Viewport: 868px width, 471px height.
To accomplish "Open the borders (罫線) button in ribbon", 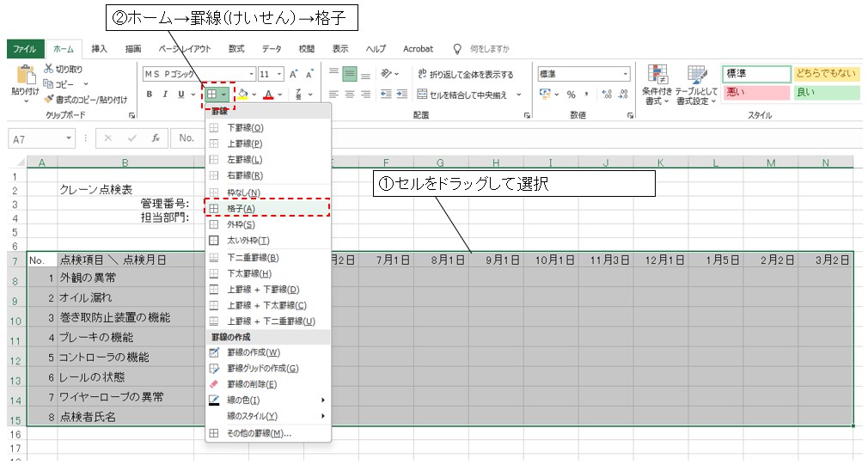I will point(211,95).
